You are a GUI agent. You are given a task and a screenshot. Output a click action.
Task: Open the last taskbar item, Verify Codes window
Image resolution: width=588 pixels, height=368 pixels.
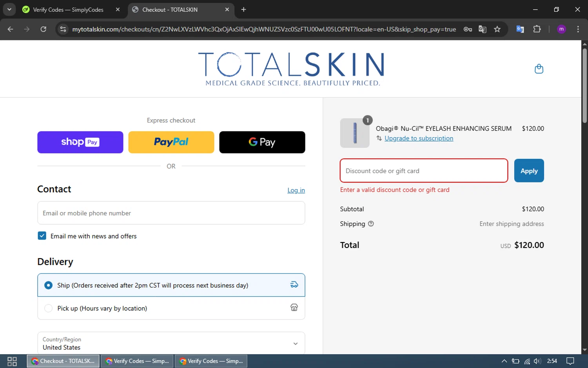coord(211,361)
